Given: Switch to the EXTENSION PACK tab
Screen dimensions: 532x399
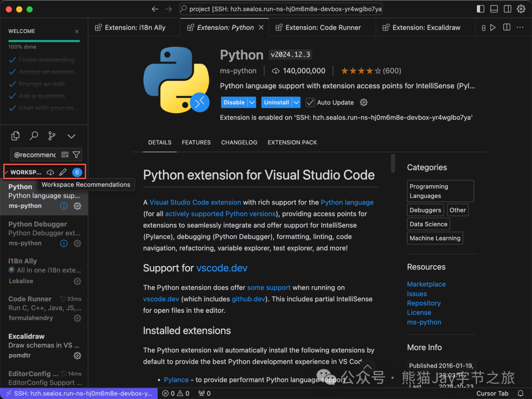Looking at the screenshot, I should coord(292,142).
